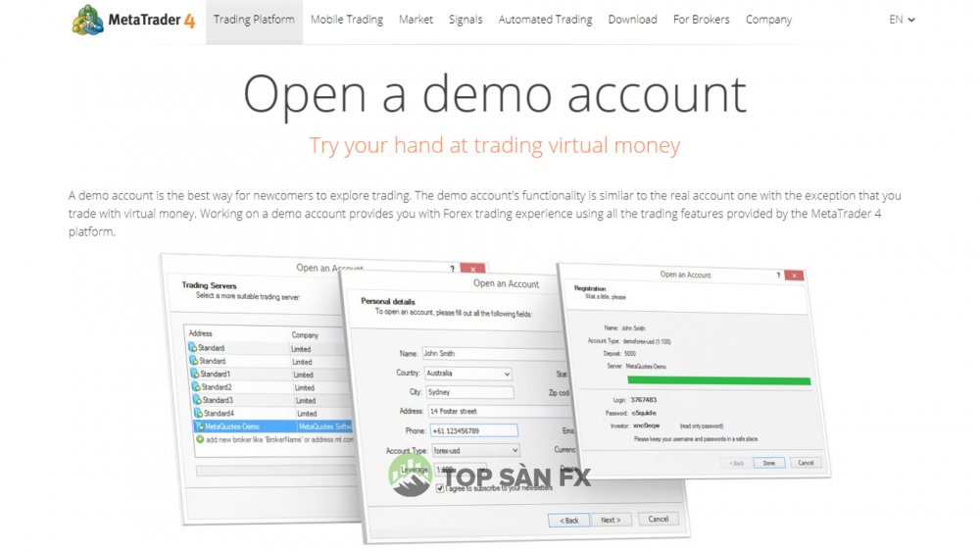Open the Signals page
The width and height of the screenshot is (980, 552).
(465, 20)
